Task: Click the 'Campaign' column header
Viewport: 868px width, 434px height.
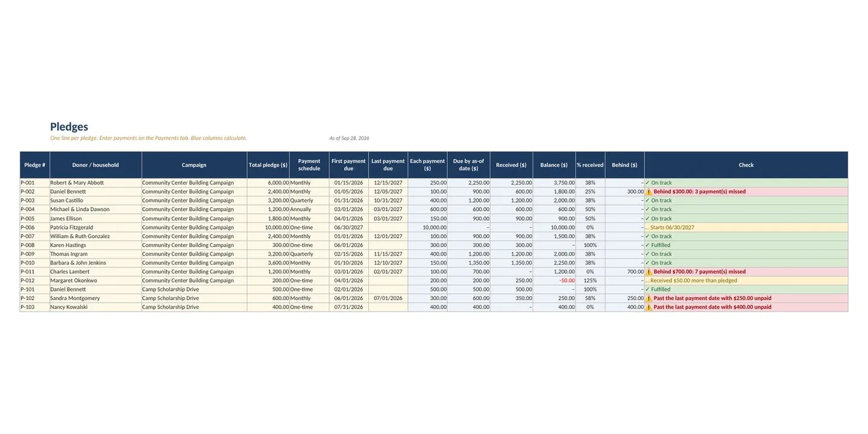Action: tap(194, 165)
